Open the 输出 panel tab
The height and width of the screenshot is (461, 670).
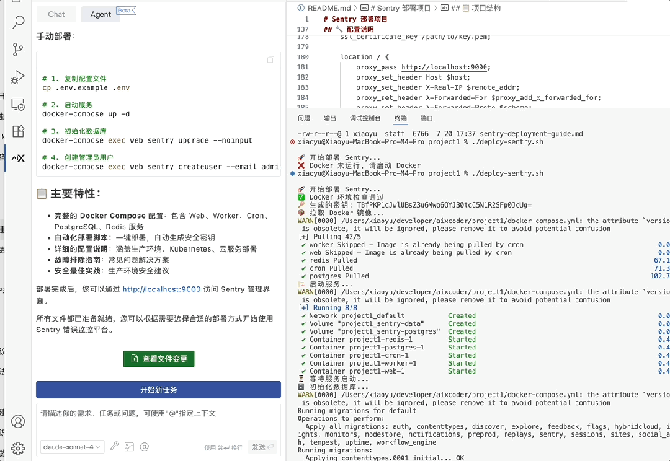329,118
